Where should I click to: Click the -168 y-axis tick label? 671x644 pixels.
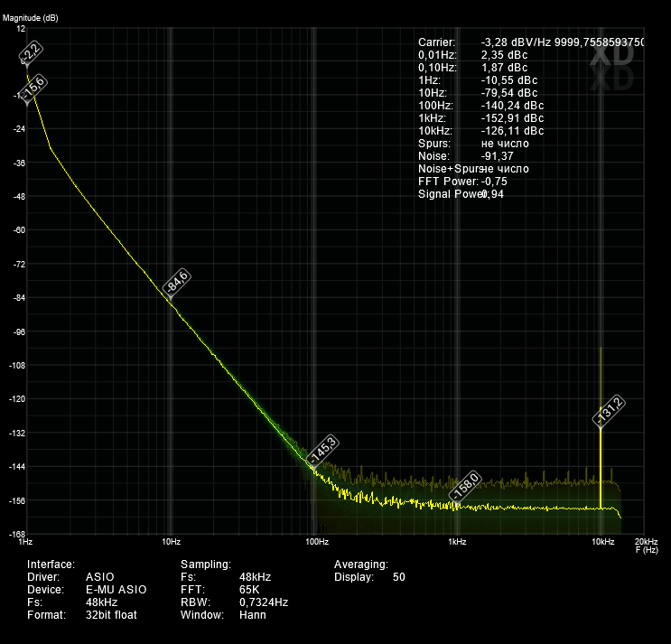click(17, 534)
